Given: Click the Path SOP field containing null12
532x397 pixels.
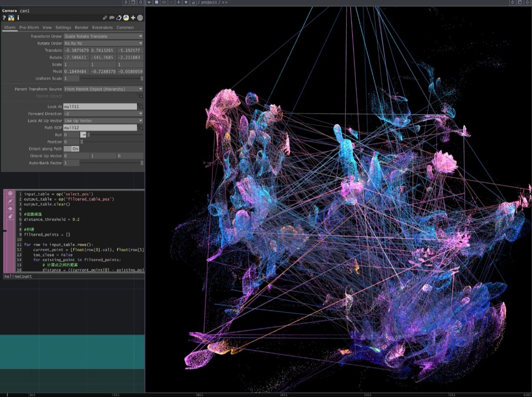Looking at the screenshot, I should (x=100, y=128).
